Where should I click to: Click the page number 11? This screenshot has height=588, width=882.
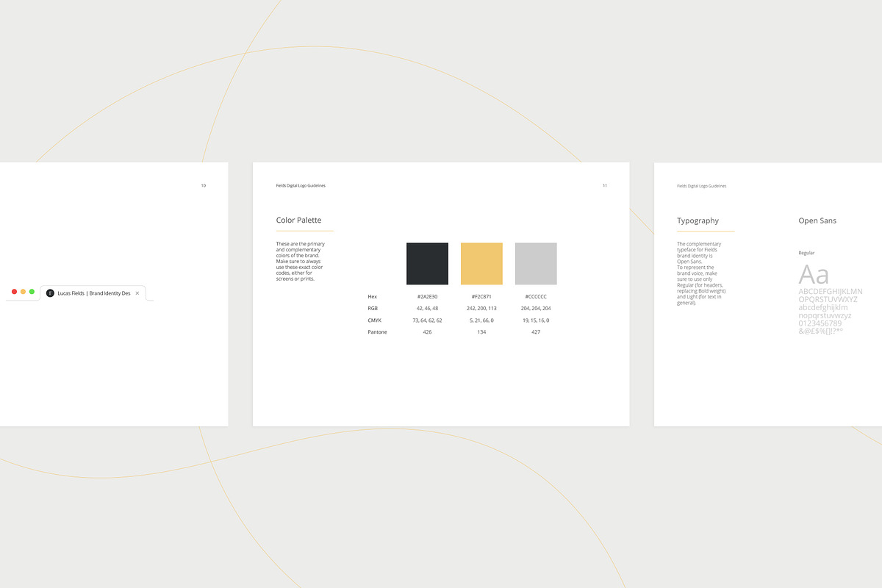[x=604, y=185]
